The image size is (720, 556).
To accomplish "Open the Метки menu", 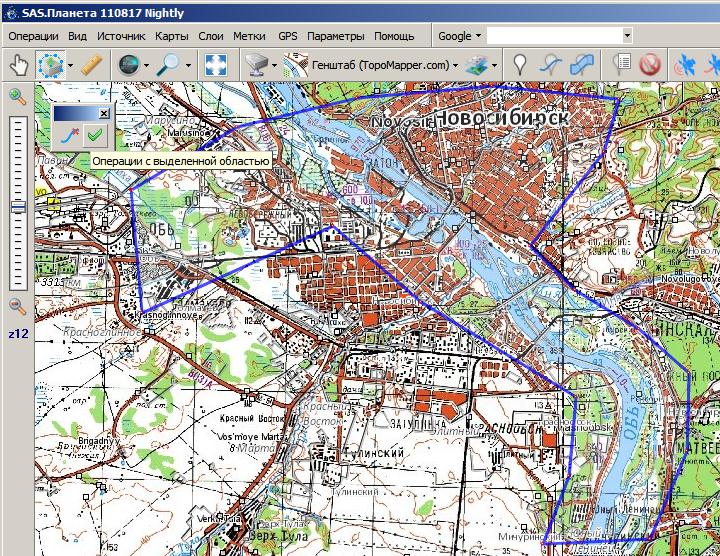I will click(249, 36).
